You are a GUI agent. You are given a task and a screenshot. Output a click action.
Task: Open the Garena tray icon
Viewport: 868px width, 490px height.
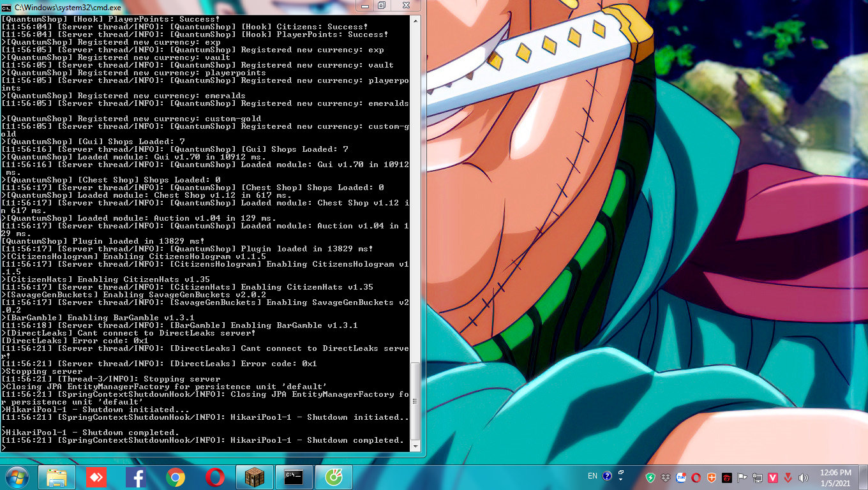(x=727, y=477)
